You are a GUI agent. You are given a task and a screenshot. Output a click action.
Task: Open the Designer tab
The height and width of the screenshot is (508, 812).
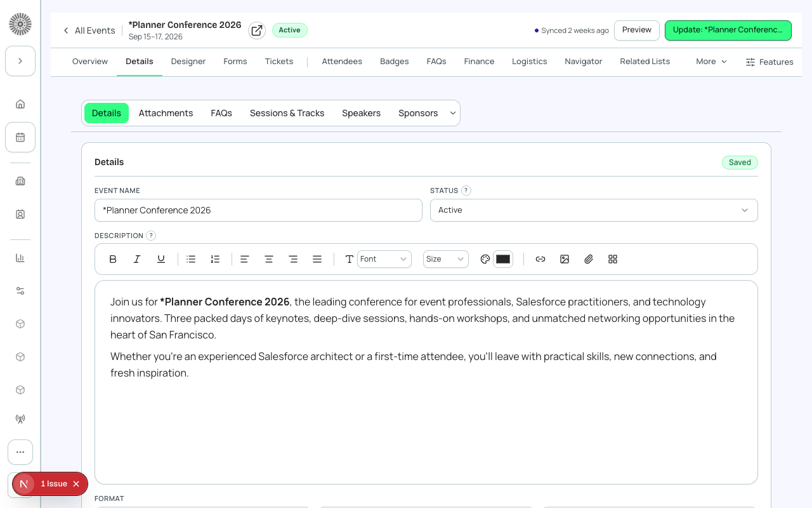point(188,62)
